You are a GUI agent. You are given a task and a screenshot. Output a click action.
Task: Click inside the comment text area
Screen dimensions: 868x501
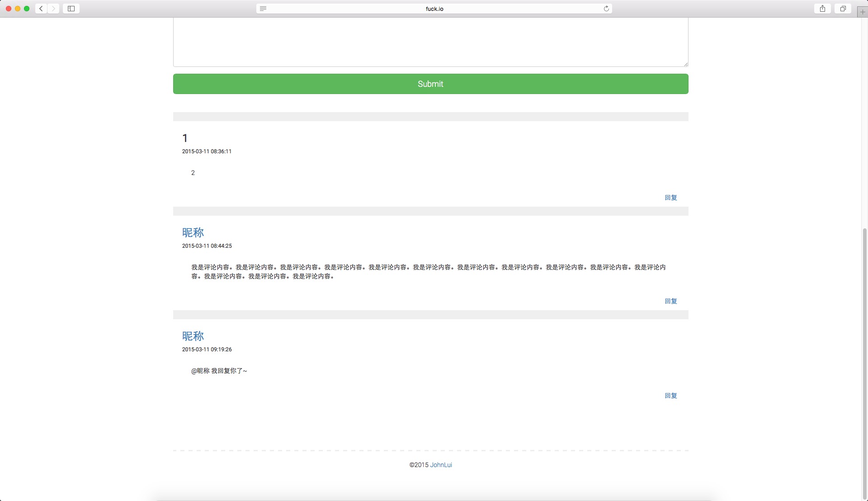(430, 41)
